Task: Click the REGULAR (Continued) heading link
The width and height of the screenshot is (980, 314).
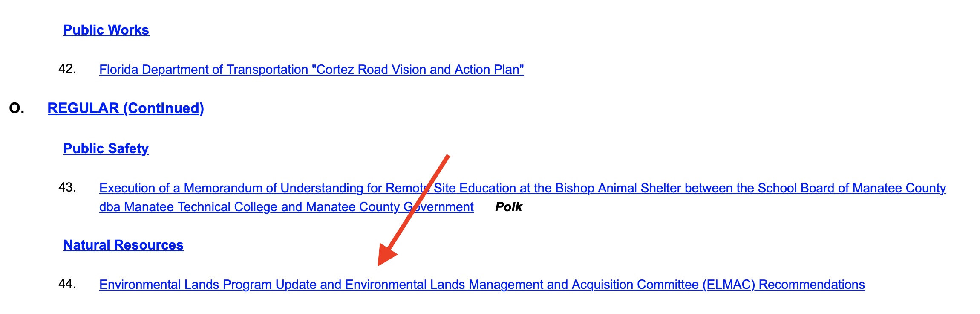Action: pos(126,108)
